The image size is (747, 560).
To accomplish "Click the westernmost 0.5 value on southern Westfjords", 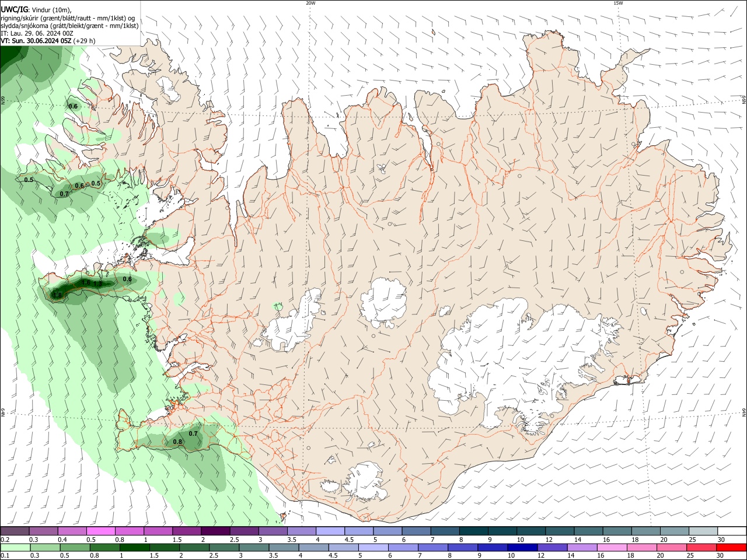I will [x=29, y=180].
